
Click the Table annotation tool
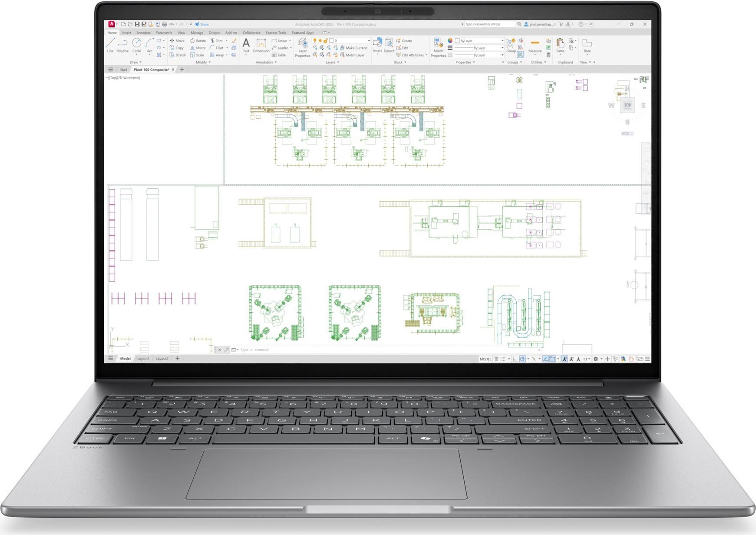(279, 55)
